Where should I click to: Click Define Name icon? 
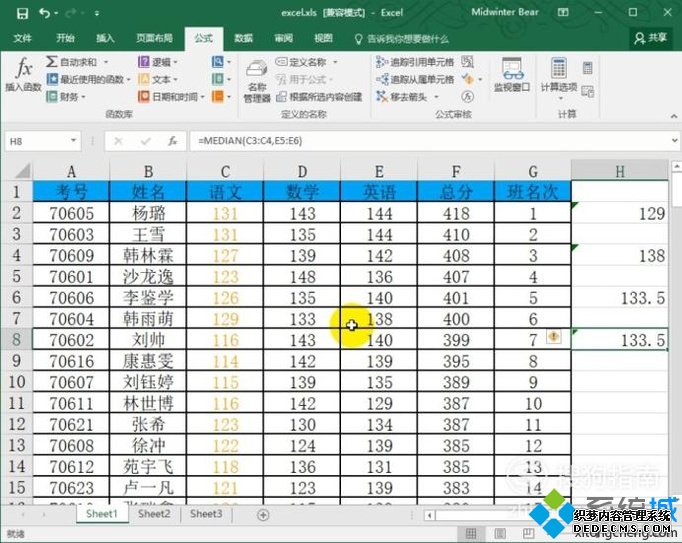(x=281, y=62)
